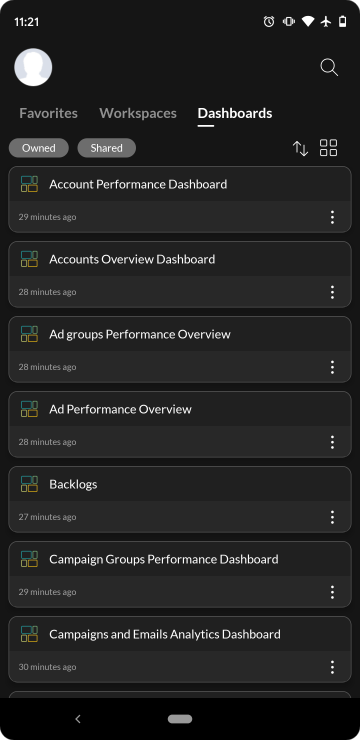This screenshot has height=740, width=360.
Task: Tap dashboard icon beside Ad Performance Overview
Action: 29,409
